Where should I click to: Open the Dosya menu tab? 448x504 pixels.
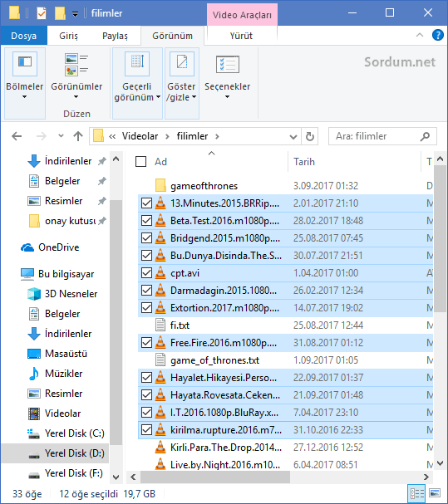[x=24, y=36]
